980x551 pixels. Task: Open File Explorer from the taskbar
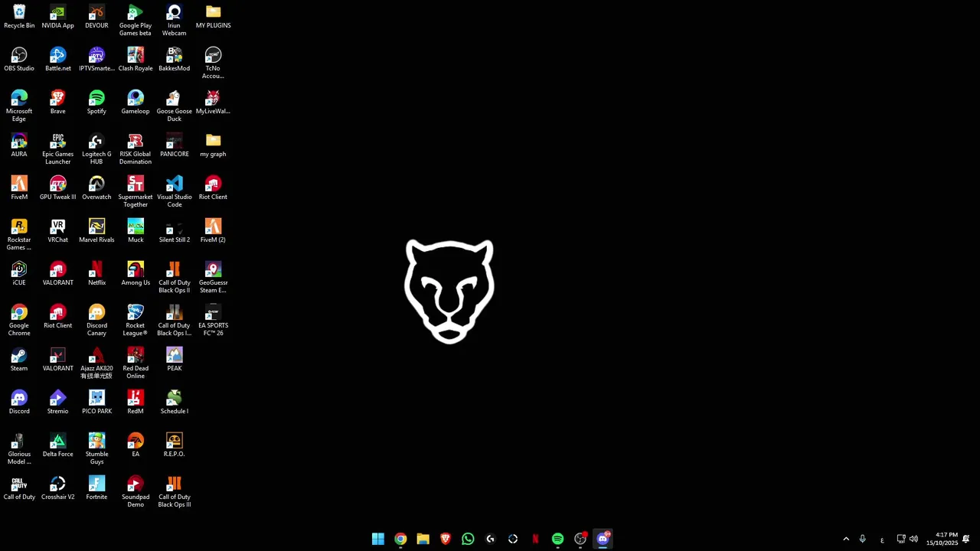[x=423, y=539]
